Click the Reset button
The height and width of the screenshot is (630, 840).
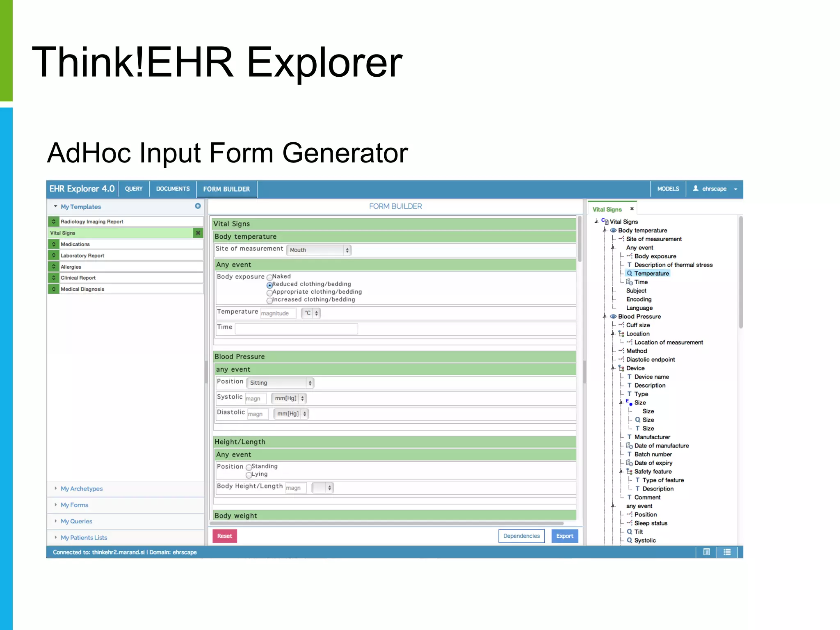click(x=224, y=536)
